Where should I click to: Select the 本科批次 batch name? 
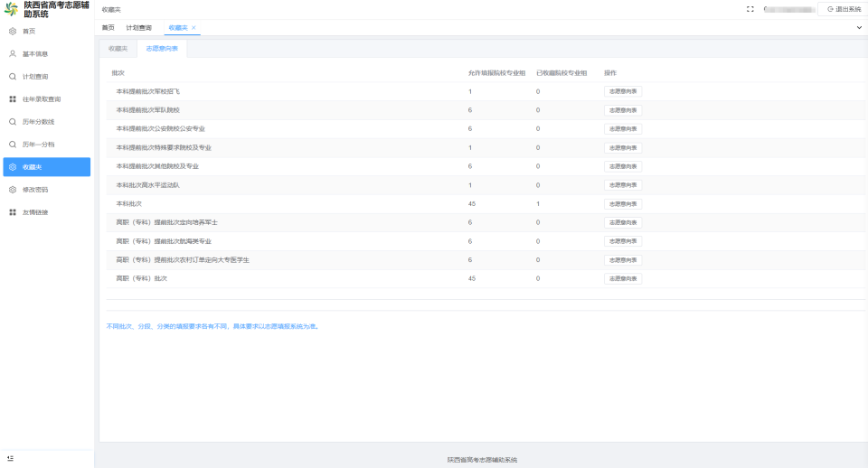pyautogui.click(x=129, y=204)
